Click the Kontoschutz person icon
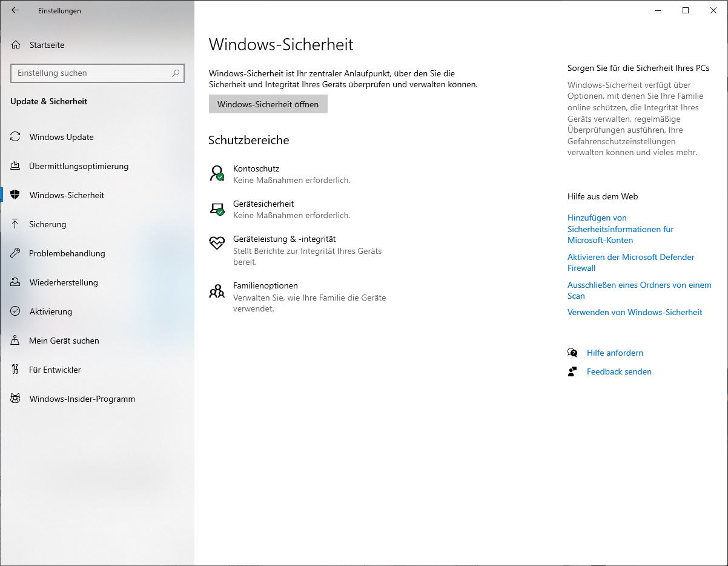The height and width of the screenshot is (566, 728). (x=217, y=173)
